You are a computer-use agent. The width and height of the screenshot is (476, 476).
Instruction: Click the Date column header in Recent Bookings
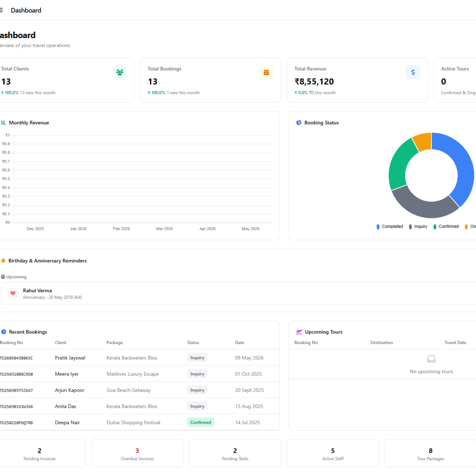(239, 342)
